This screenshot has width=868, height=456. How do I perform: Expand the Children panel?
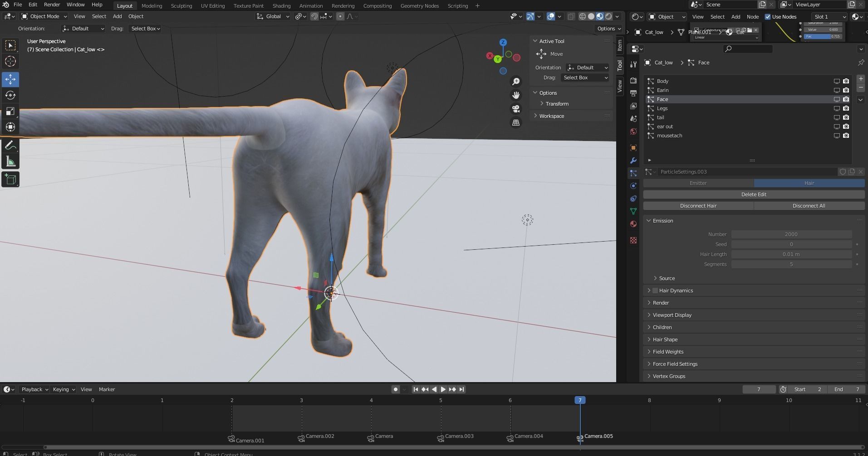662,327
